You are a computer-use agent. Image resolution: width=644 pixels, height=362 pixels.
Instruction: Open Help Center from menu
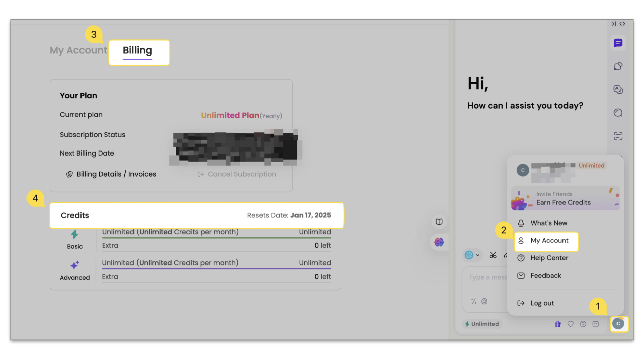tap(549, 258)
